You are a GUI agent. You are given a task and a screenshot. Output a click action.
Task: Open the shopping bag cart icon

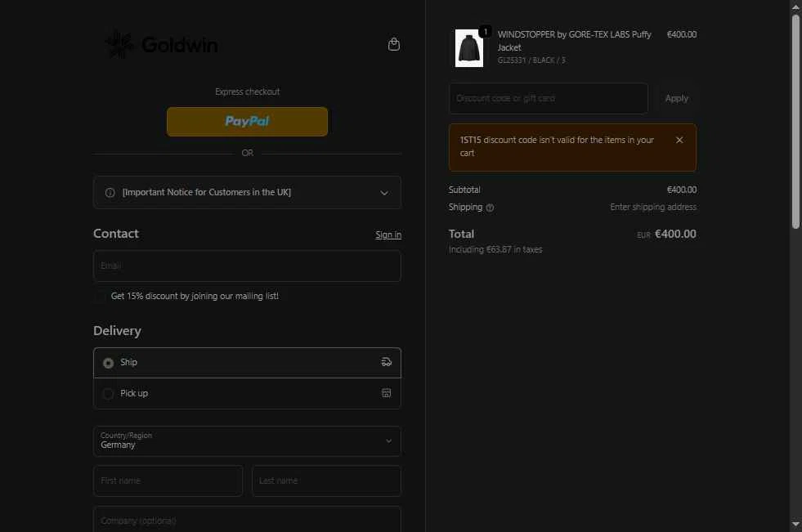pyautogui.click(x=394, y=44)
